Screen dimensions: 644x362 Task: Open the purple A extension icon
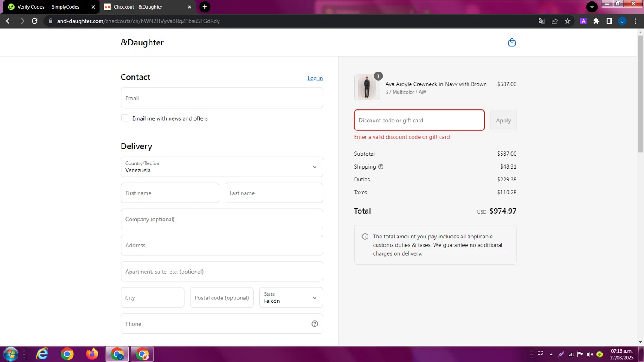point(583,21)
